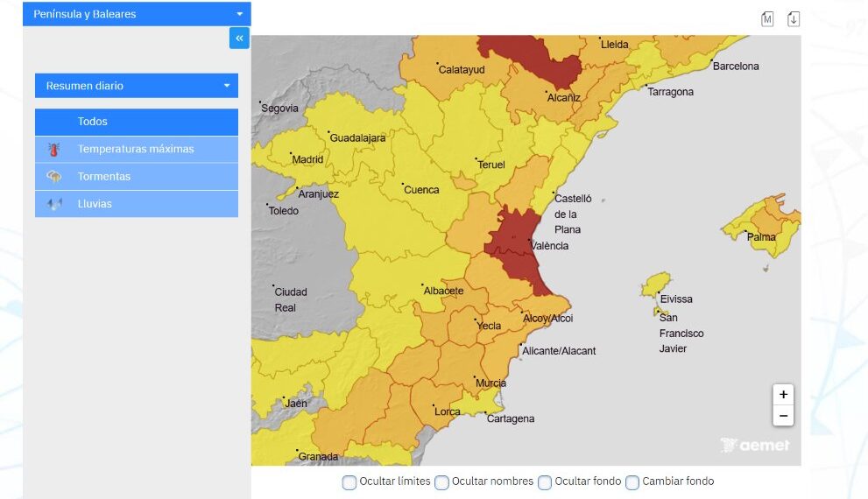The width and height of the screenshot is (868, 499).
Task: Click the download icon above the map
Action: click(794, 18)
